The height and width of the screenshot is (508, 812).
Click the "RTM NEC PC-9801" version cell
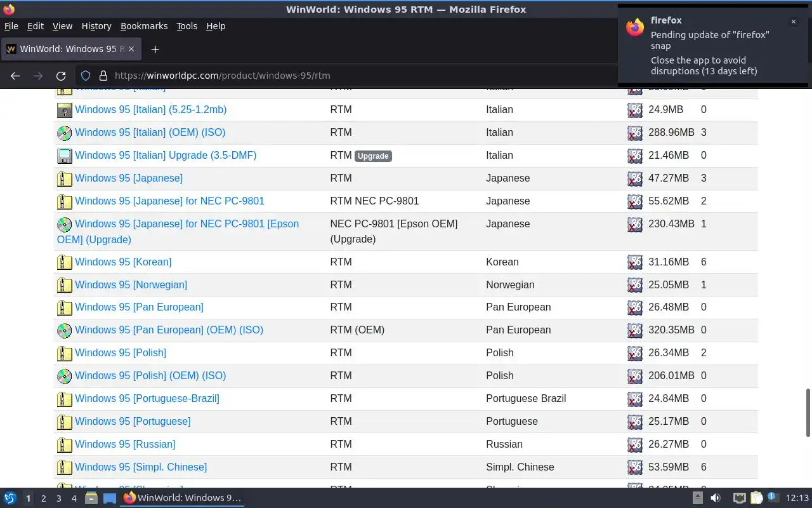pos(374,201)
